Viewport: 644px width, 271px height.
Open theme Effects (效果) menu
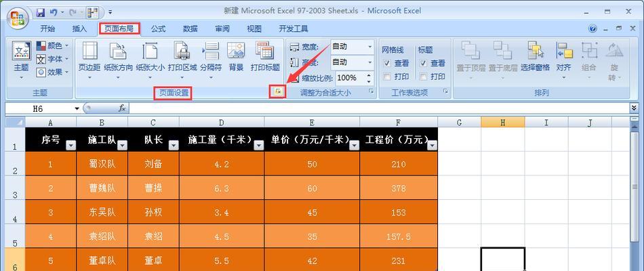click(52, 72)
